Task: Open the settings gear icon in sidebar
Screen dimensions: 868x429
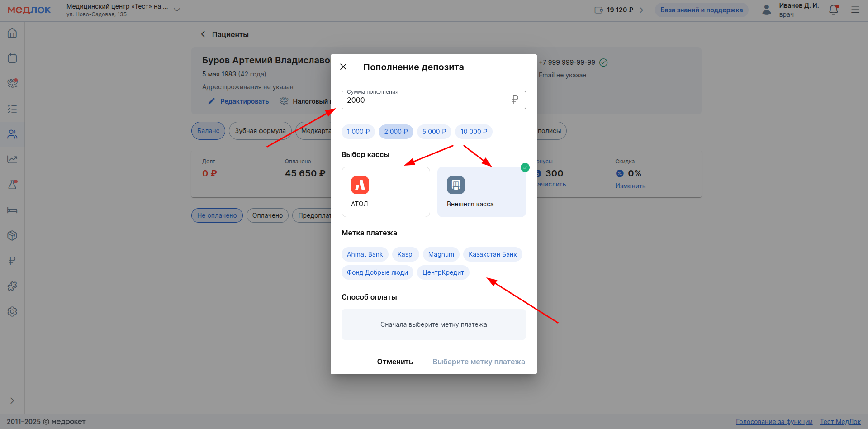Action: pyautogui.click(x=12, y=312)
